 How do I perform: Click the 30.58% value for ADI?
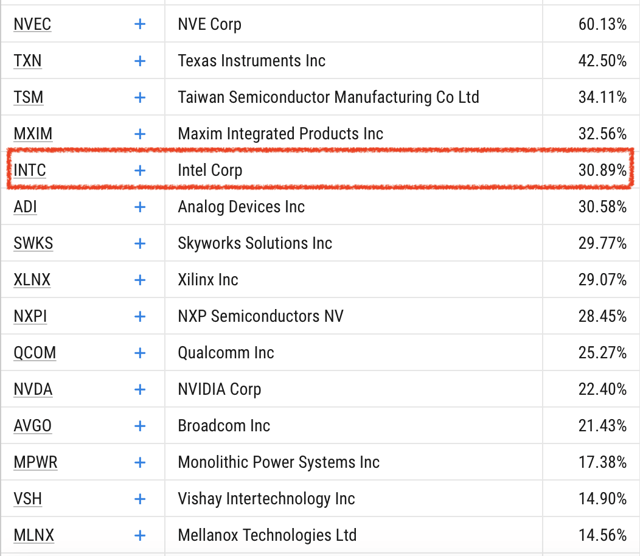tap(602, 207)
